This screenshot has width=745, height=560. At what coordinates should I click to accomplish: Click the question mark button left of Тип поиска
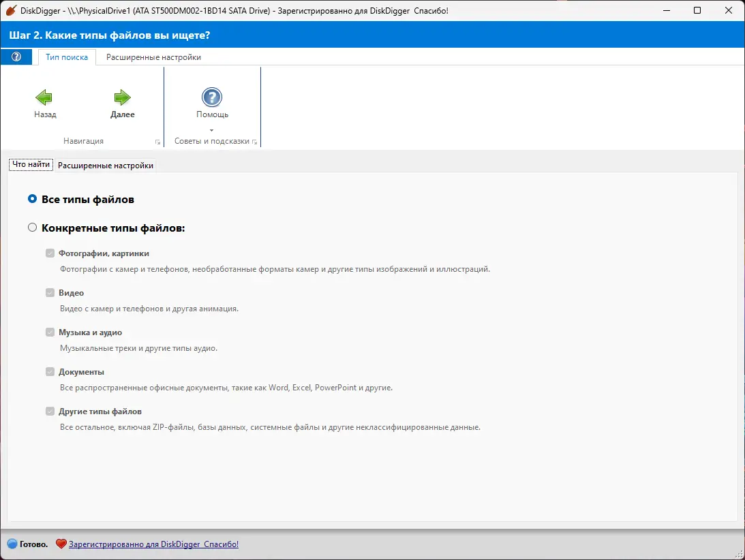tap(16, 57)
